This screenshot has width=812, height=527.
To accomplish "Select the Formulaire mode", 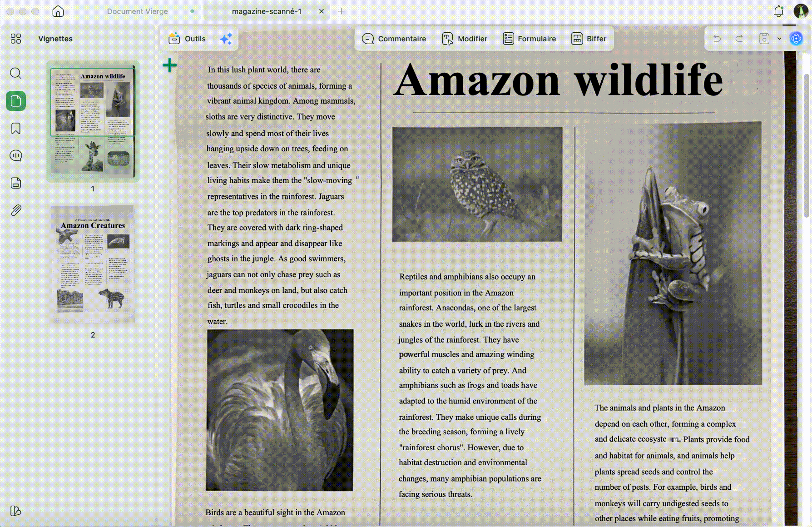I will pyautogui.click(x=530, y=39).
